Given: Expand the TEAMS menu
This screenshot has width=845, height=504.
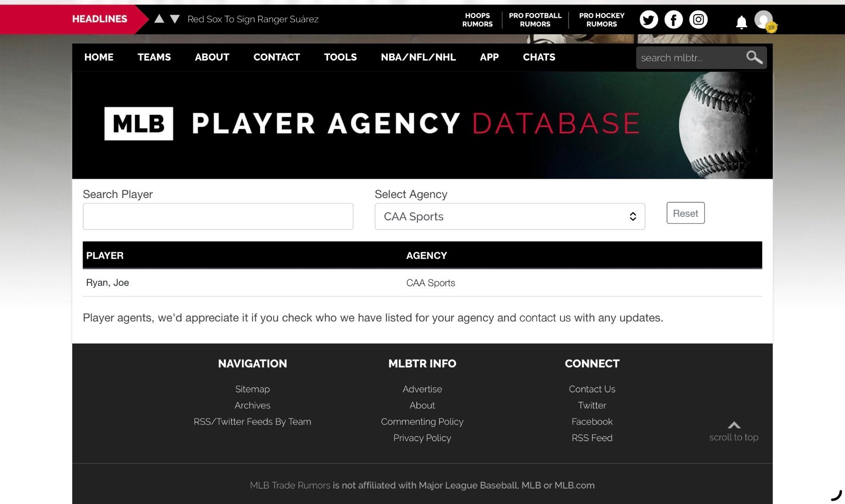Looking at the screenshot, I should pos(154,57).
